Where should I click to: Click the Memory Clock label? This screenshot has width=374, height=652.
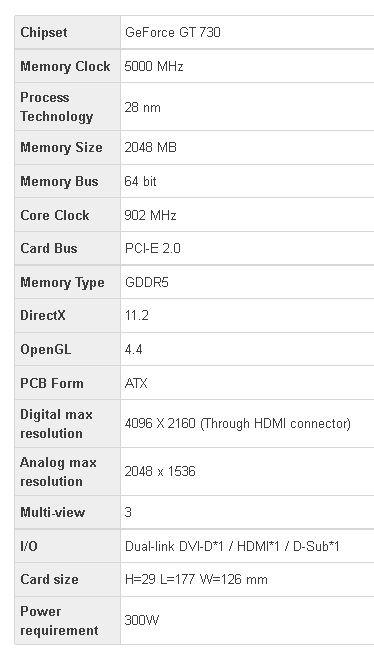65,66
